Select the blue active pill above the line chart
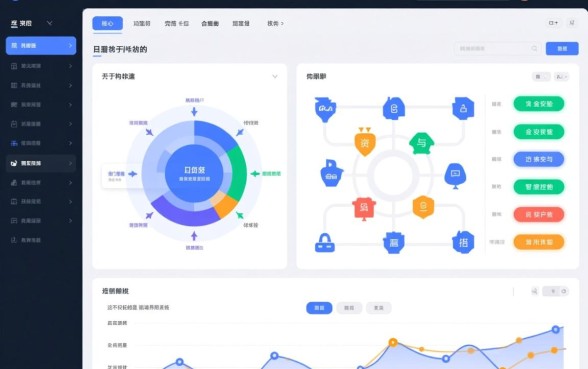 click(319, 308)
